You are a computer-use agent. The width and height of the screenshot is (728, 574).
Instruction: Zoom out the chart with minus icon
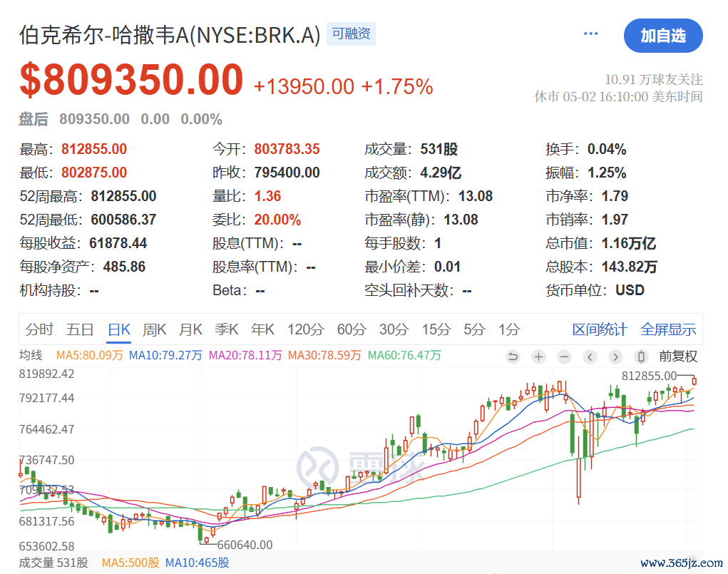click(564, 357)
